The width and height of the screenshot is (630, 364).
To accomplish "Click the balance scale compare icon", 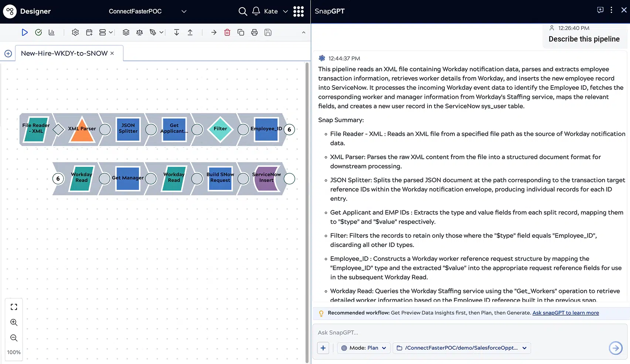I will tap(139, 32).
